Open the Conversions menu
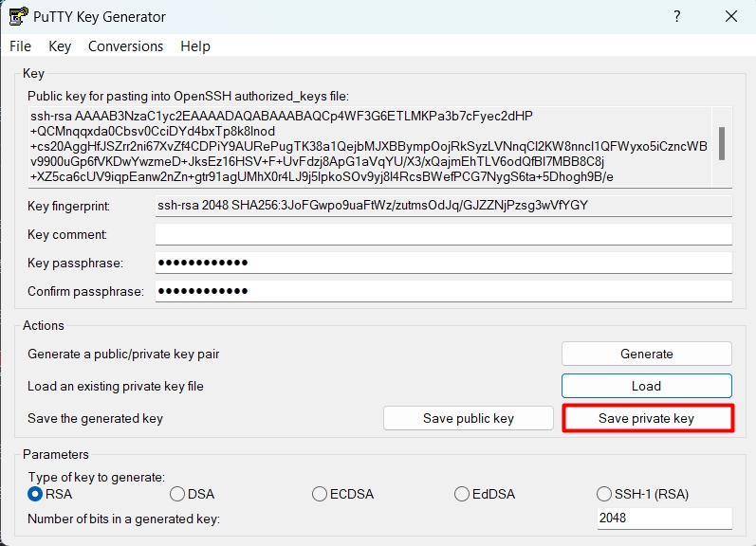The width and height of the screenshot is (756, 546). tap(125, 46)
